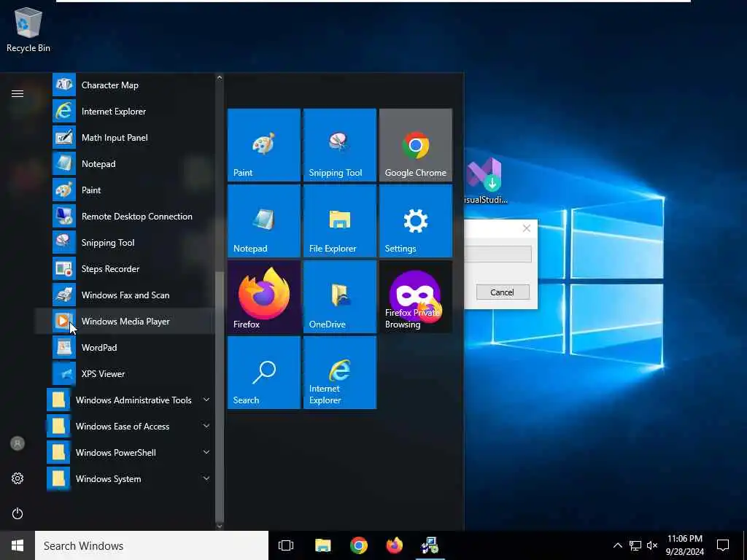Click the Windows Start button

(x=18, y=545)
